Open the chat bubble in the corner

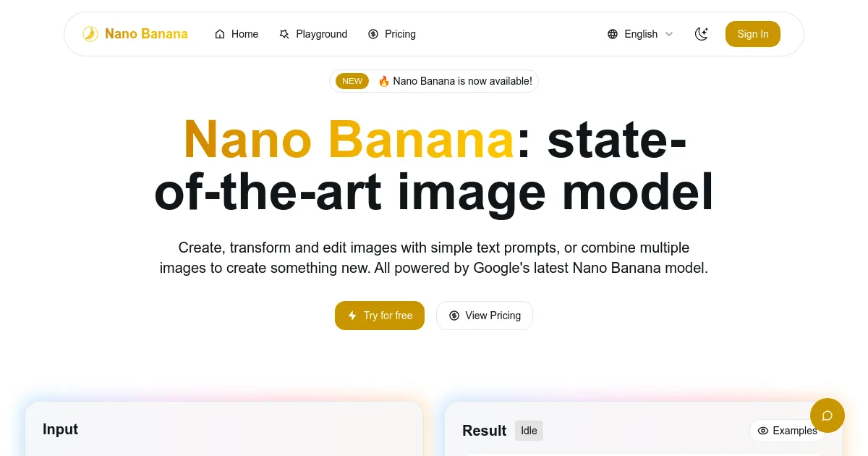827,415
